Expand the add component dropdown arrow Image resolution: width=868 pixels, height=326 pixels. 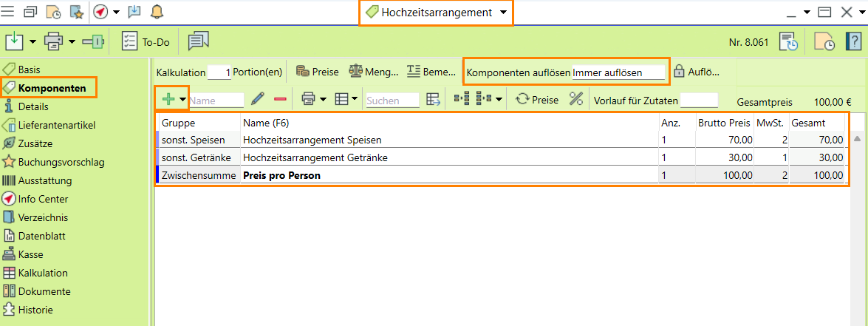tap(182, 100)
